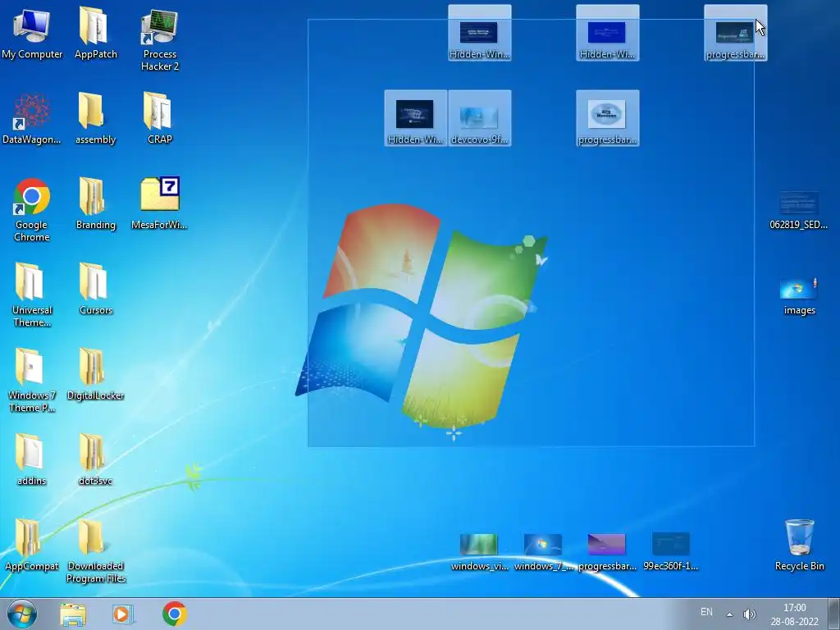
Task: Select the My Computer desktop icon
Action: [32, 33]
